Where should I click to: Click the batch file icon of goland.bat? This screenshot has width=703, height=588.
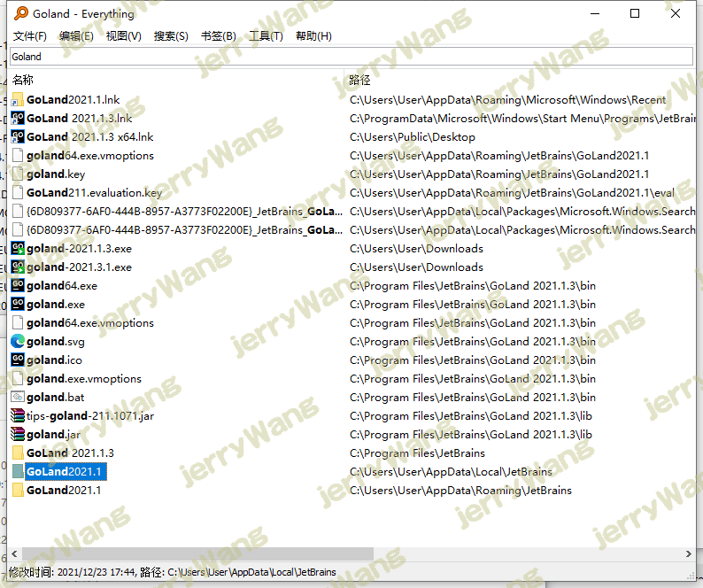coord(18,398)
